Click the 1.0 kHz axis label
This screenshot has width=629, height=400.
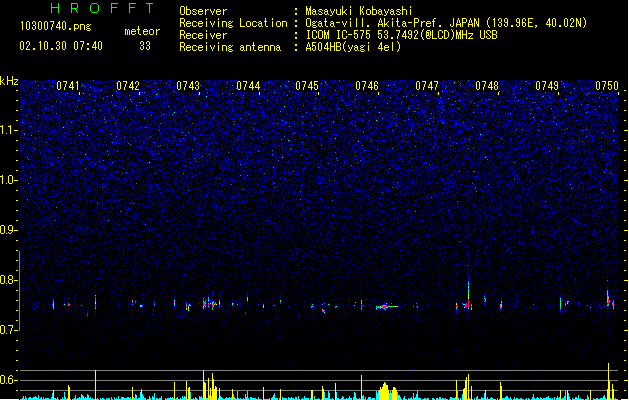tap(9, 180)
